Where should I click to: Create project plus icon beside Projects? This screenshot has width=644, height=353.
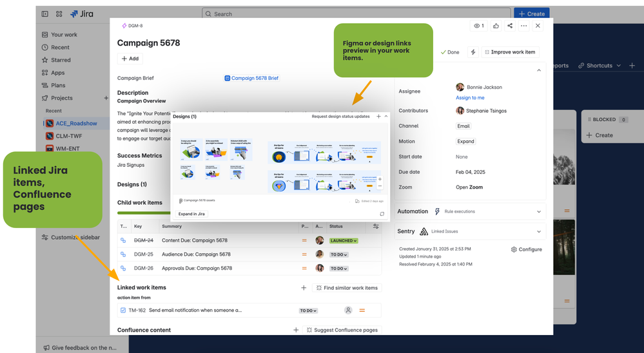(x=106, y=98)
